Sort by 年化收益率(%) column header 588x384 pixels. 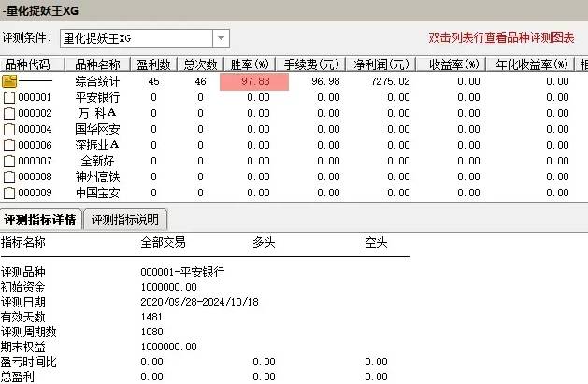point(531,64)
